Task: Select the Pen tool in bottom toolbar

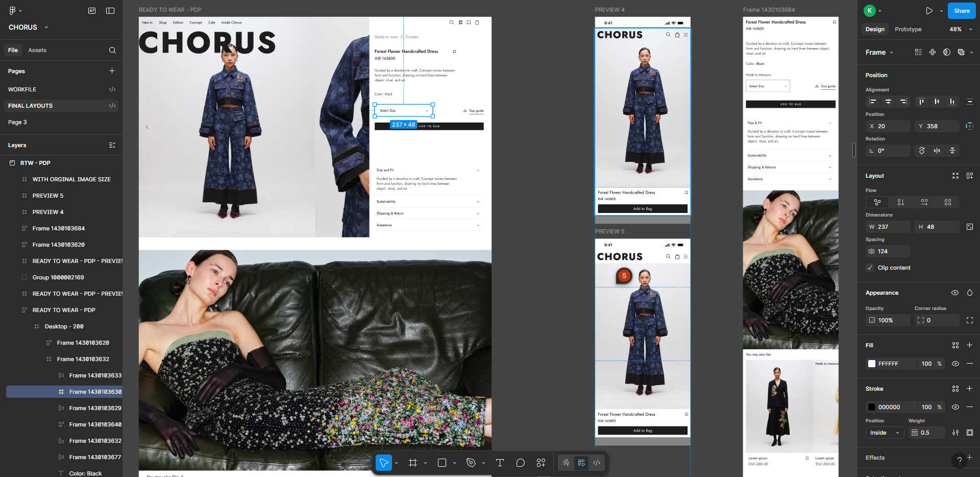Action: click(471, 463)
